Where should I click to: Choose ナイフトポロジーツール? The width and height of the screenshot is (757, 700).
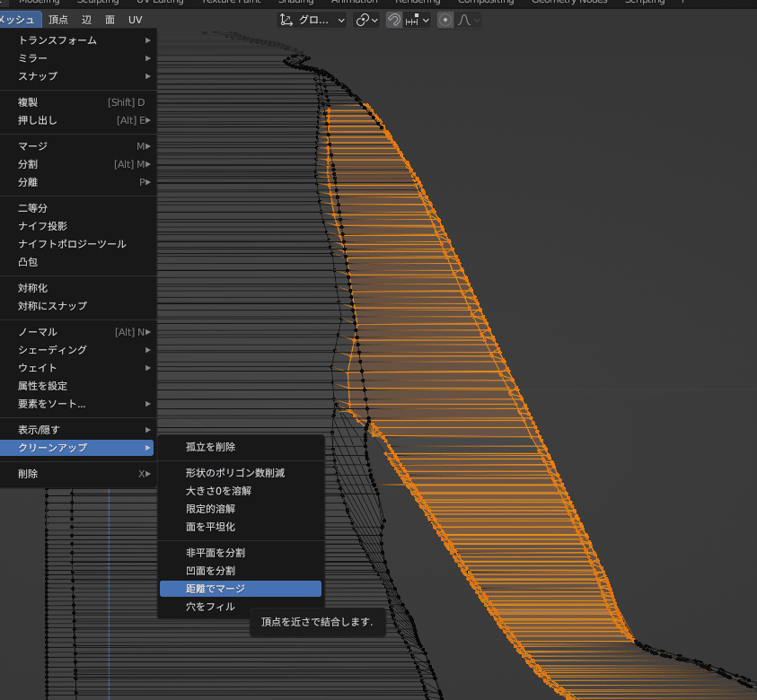pos(77,243)
